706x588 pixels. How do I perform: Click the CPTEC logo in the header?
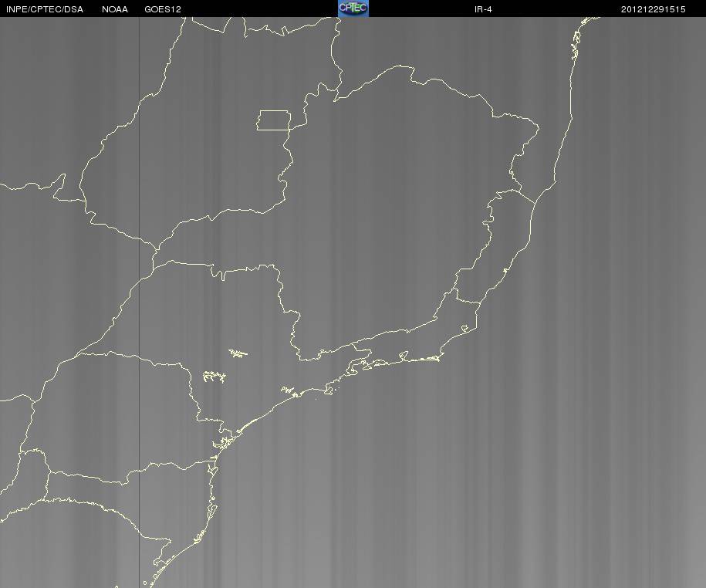pos(353,8)
